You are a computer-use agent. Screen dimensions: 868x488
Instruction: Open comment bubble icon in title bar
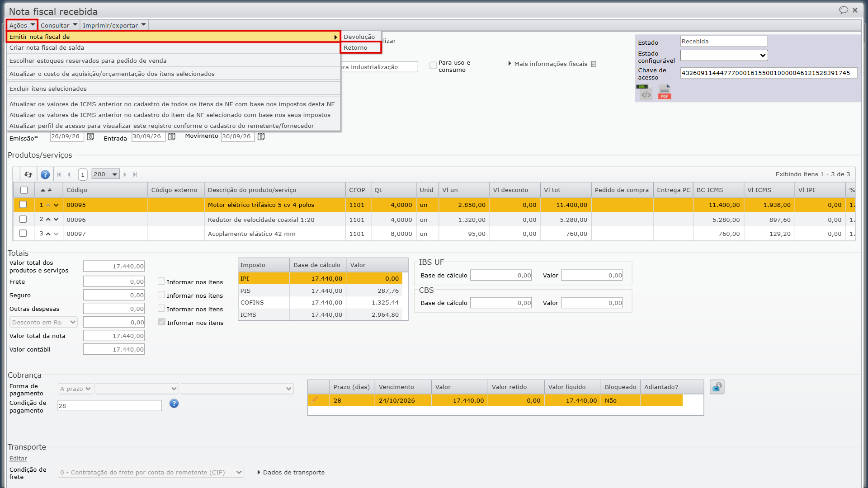(843, 10)
